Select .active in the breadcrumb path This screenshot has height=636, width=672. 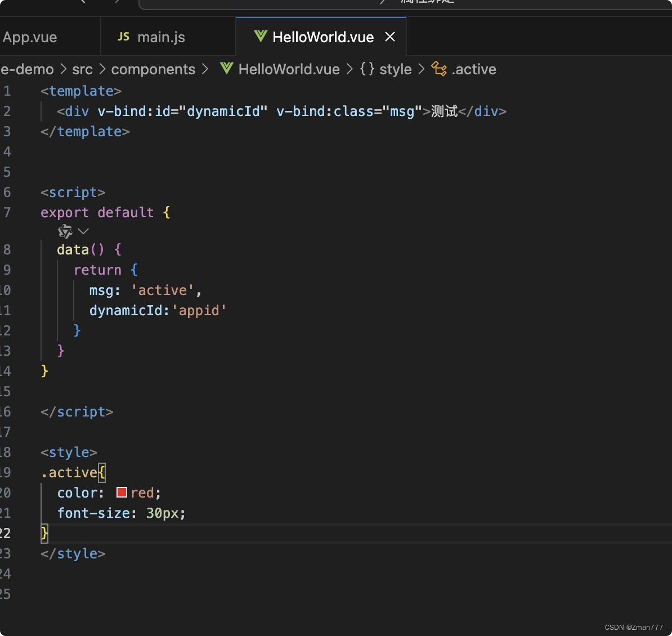pos(473,69)
